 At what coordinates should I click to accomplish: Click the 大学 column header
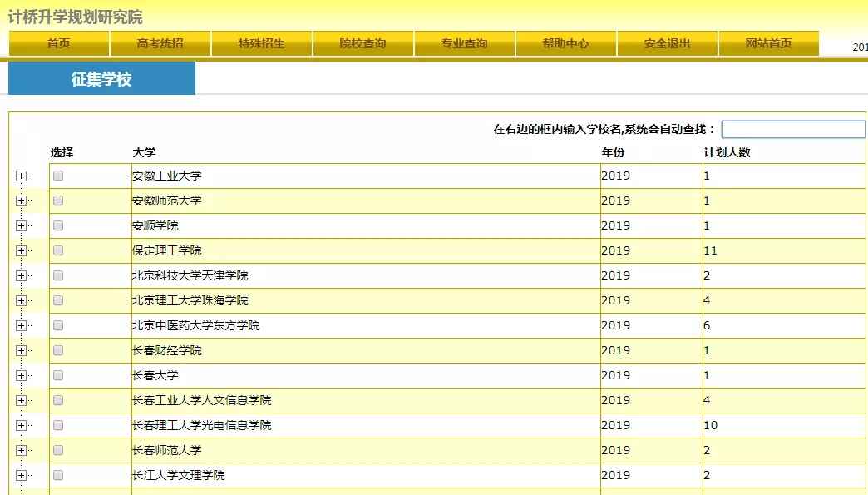pyautogui.click(x=144, y=152)
